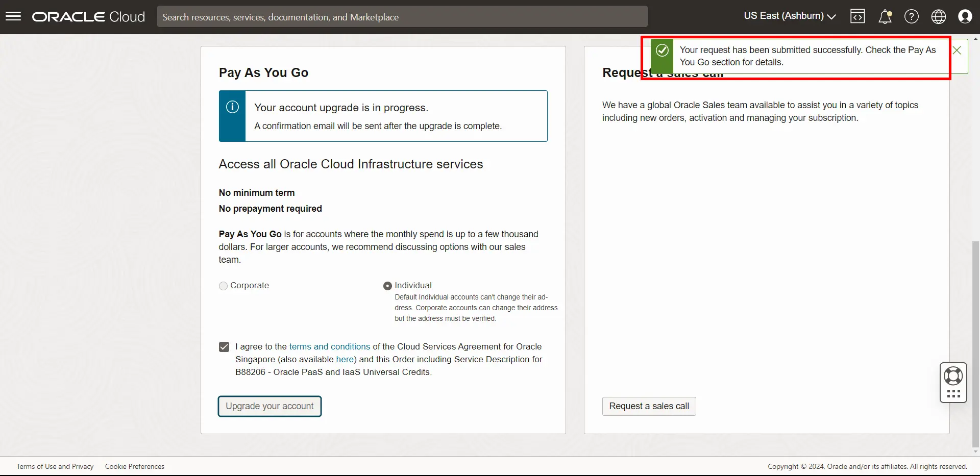Open the user profile avatar menu
Image resolution: width=980 pixels, height=476 pixels.
click(965, 16)
